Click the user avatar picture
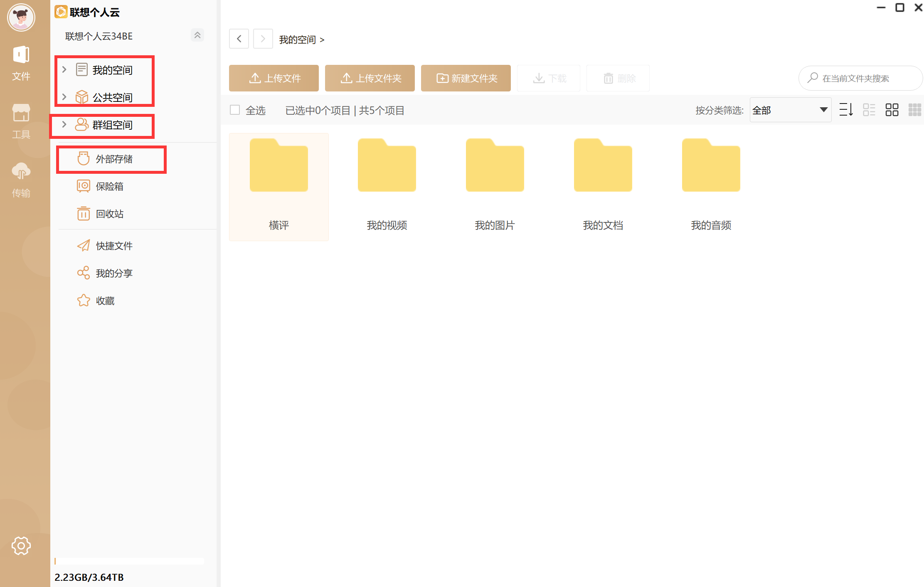Image resolution: width=924 pixels, height=587 pixels. point(21,17)
